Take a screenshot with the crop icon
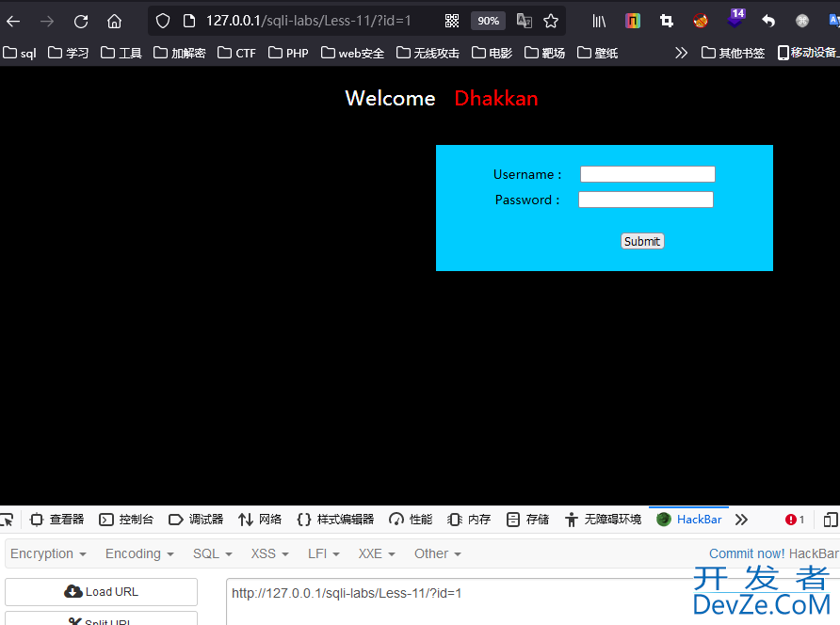The width and height of the screenshot is (840, 625). pos(667,21)
